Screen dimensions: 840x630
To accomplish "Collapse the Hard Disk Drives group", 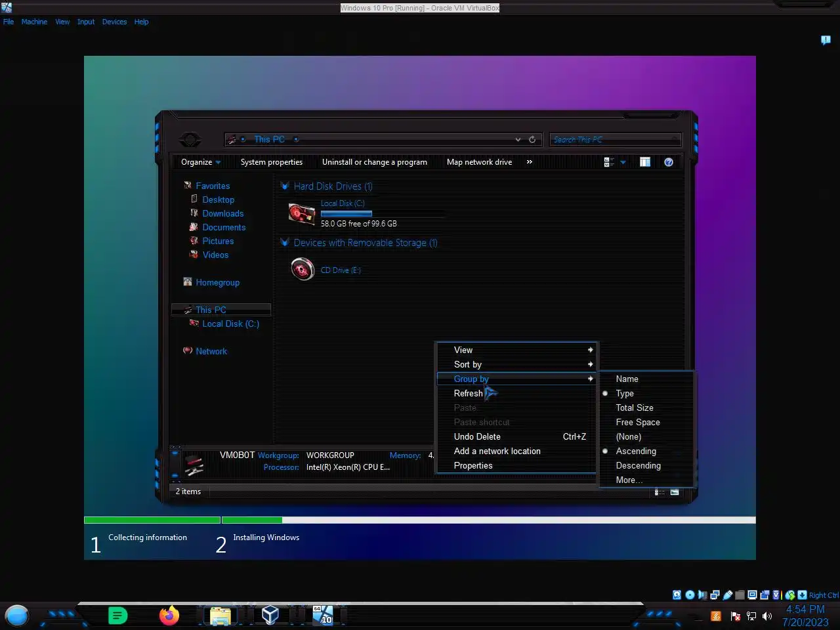I will click(x=285, y=186).
